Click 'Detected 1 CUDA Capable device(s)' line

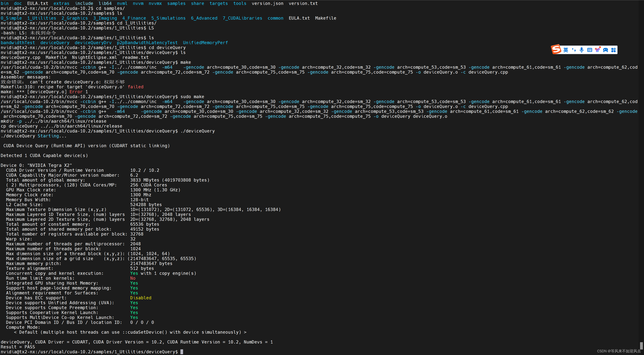coord(44,156)
